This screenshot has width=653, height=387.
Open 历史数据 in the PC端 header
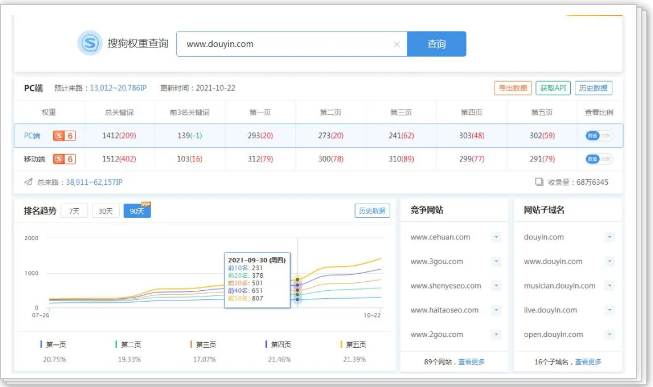(x=593, y=88)
